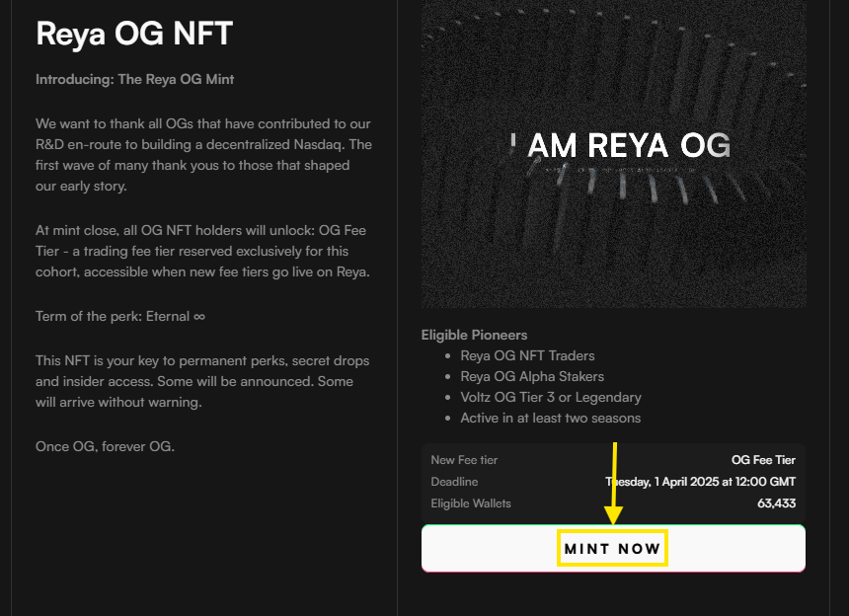Screen dimensions: 849x616
Task: Select the 'New Fee tier' label
Action: pyautogui.click(x=464, y=460)
